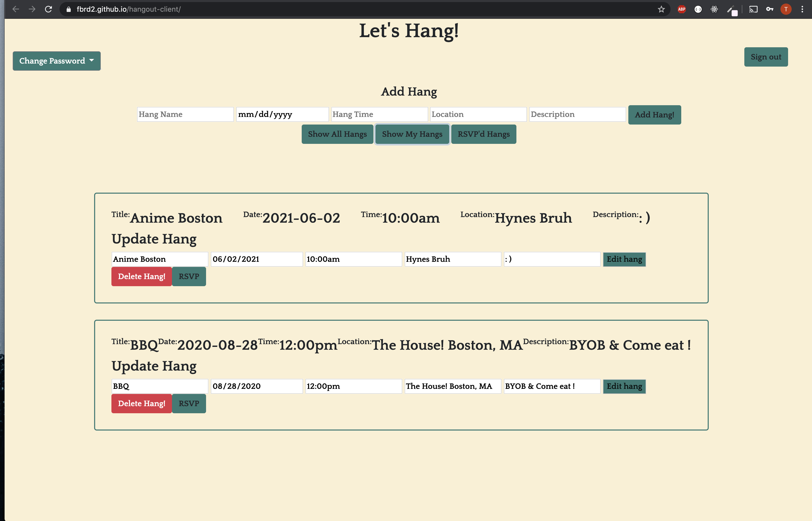Enable Adblock Plus via its toolbar icon

(x=681, y=9)
